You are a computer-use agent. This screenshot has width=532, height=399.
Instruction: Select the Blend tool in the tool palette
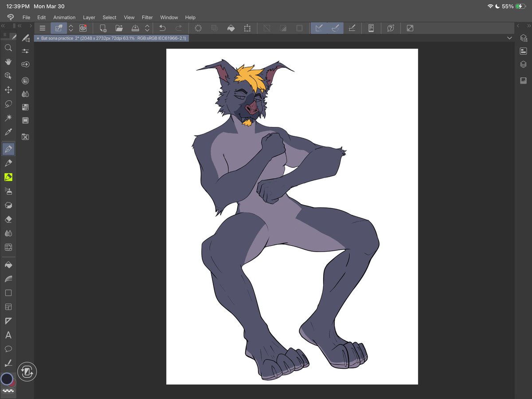(8, 233)
